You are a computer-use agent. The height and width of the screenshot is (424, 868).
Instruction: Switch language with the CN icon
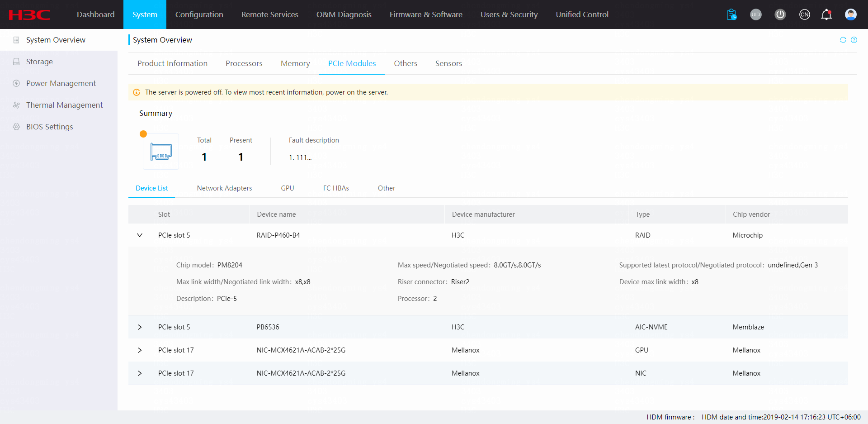(x=805, y=14)
